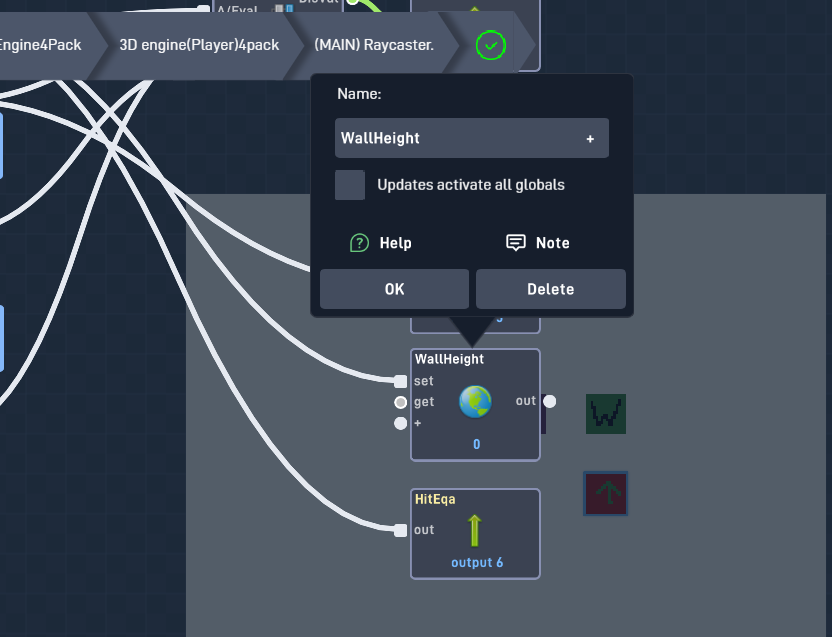The width and height of the screenshot is (832, 637).
Task: Select the dark green W tile
Action: coord(606,414)
